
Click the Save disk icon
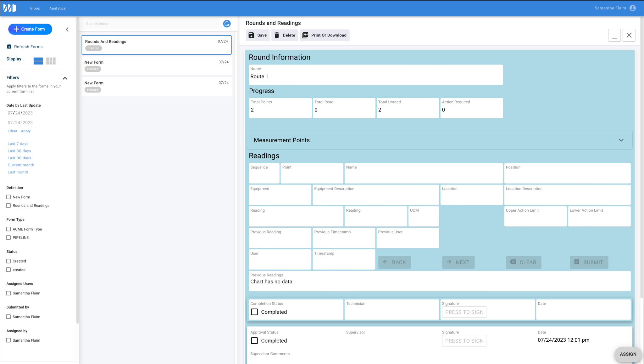[251, 35]
